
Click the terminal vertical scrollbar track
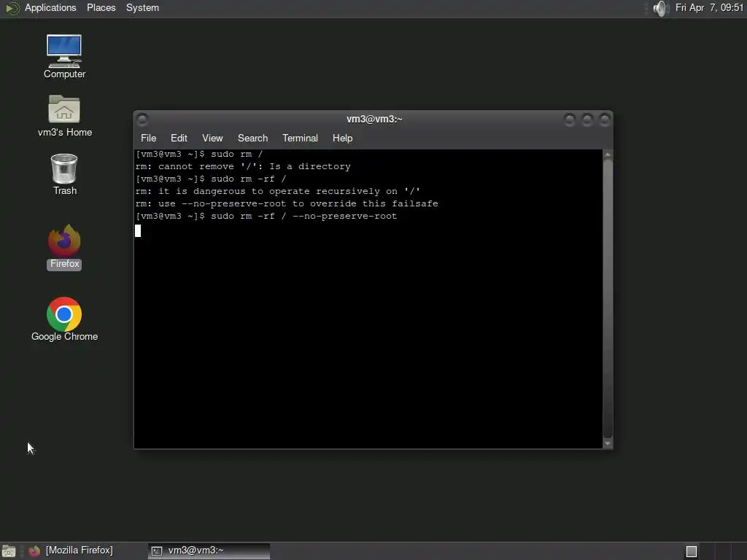tap(608, 299)
